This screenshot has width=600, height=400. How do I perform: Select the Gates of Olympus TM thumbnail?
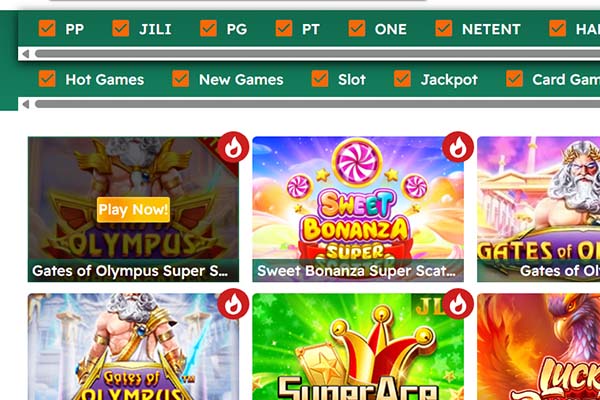(x=133, y=347)
